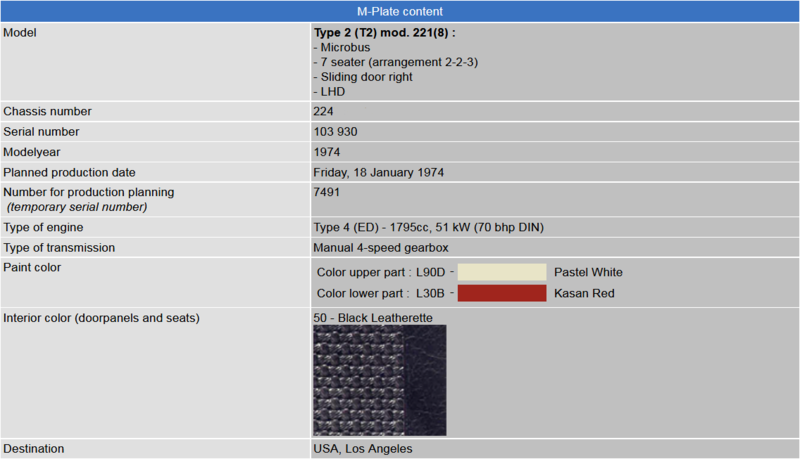
Task: Click the Black Leatherette interior image
Action: (x=380, y=380)
